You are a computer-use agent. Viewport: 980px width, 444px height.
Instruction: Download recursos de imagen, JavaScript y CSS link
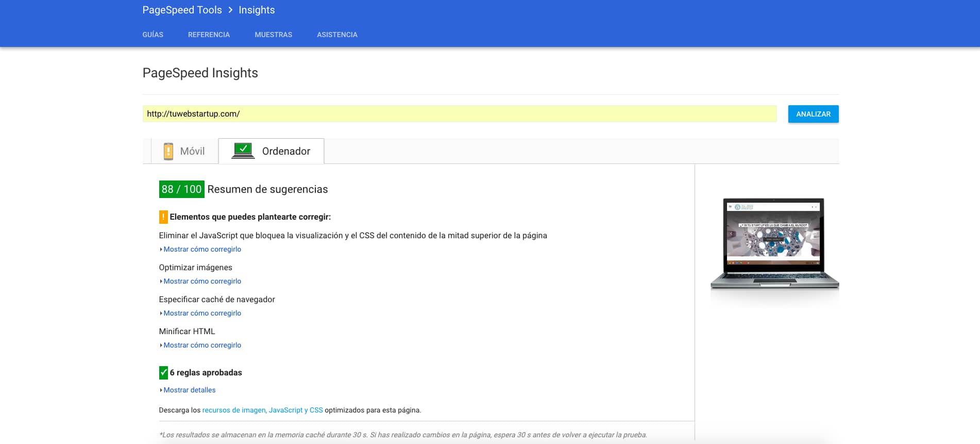pos(262,410)
